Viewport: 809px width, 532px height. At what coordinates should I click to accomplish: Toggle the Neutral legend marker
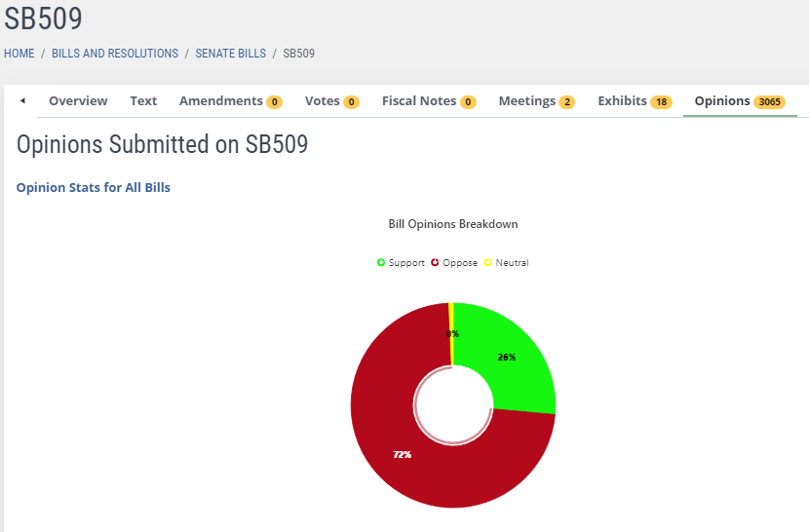pyautogui.click(x=488, y=263)
